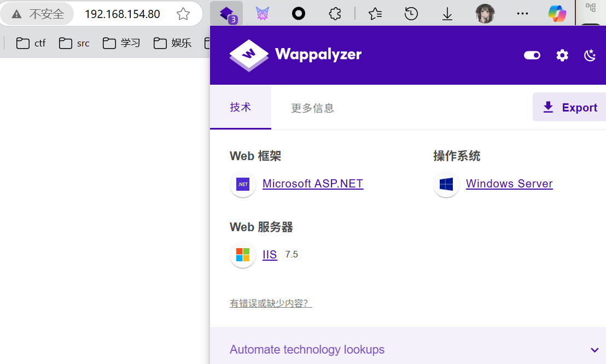Click the IIS version 7.5 badge
Screen dimensions: 606x364
tap(292, 254)
